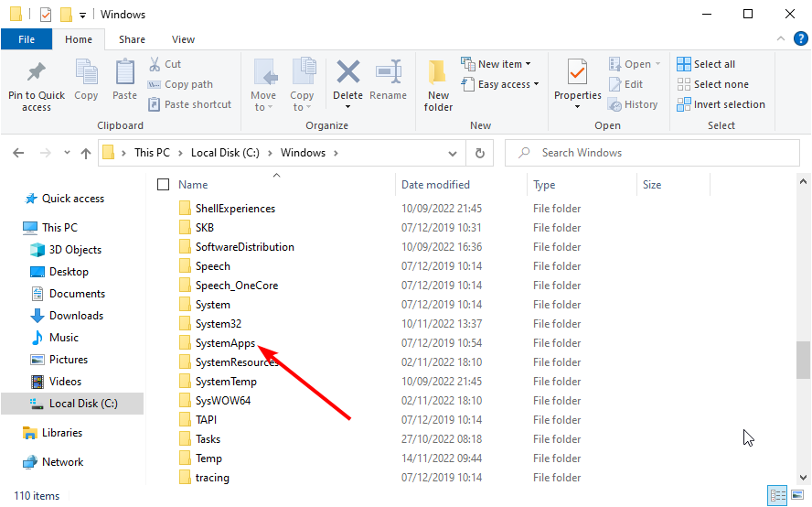This screenshot has width=812, height=507.
Task: Select the System32 folder
Action: (x=218, y=323)
